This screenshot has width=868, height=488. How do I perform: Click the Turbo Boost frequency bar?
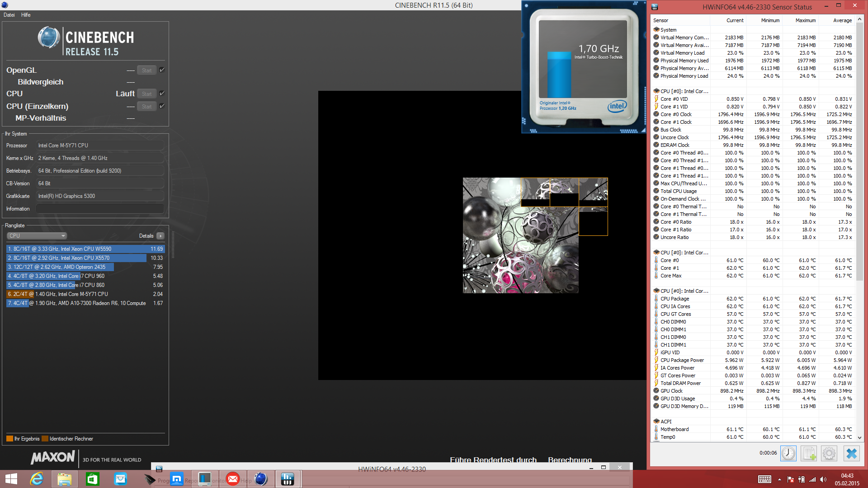[560, 75]
